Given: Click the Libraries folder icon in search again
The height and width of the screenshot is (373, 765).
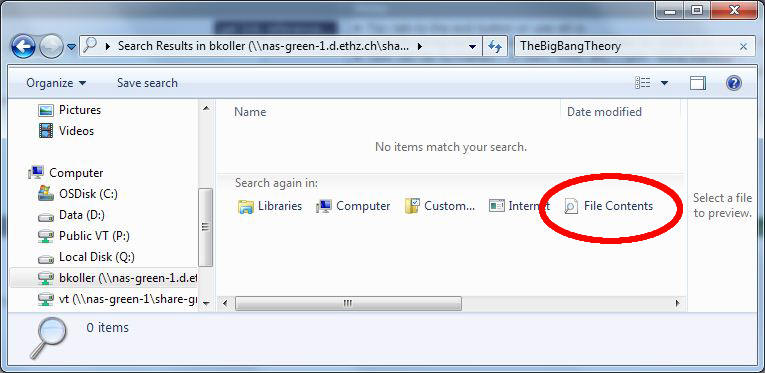Looking at the screenshot, I should 245,207.
